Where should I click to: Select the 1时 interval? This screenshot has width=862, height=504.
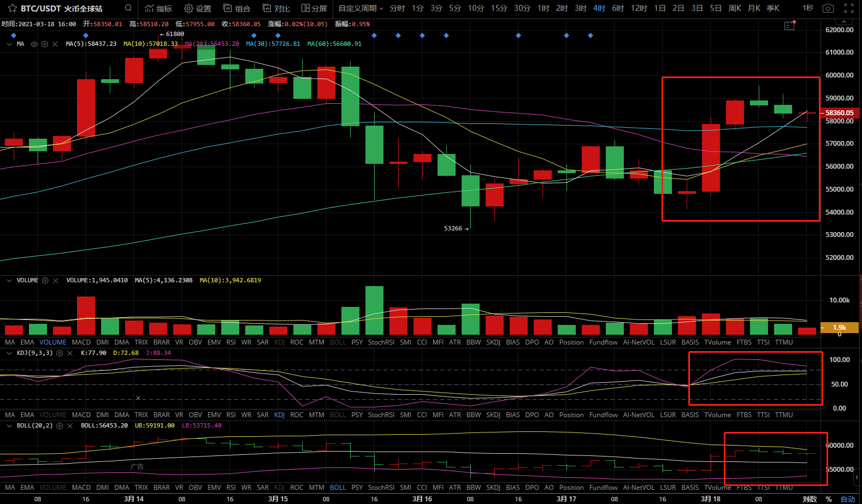(543, 8)
